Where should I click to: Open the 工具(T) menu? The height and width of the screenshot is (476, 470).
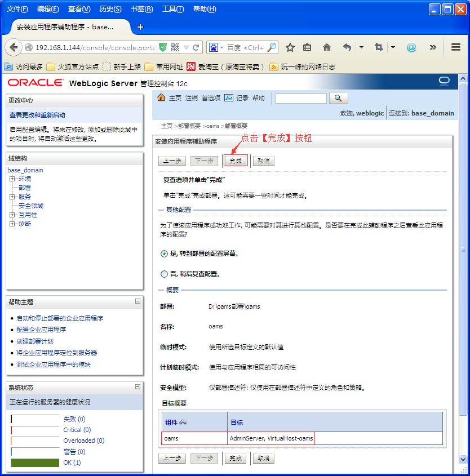173,9
